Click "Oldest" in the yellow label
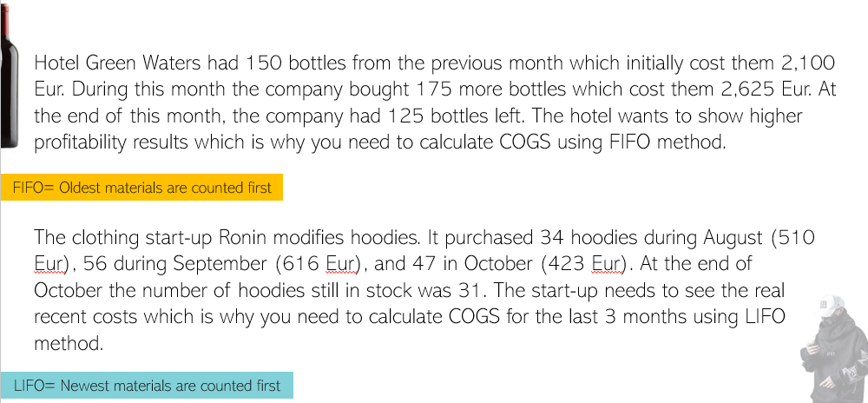Viewport: 868px width, 403px height. [79, 188]
